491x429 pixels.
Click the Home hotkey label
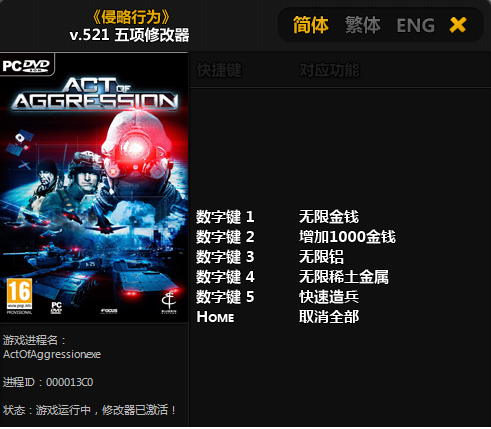[215, 317]
